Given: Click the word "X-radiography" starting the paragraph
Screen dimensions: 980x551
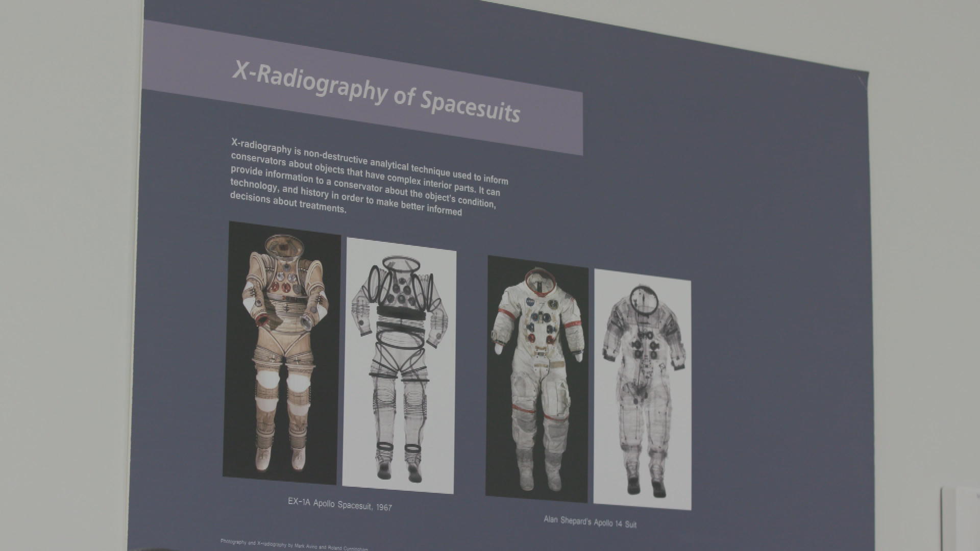Looking at the screenshot, I should (261, 146).
